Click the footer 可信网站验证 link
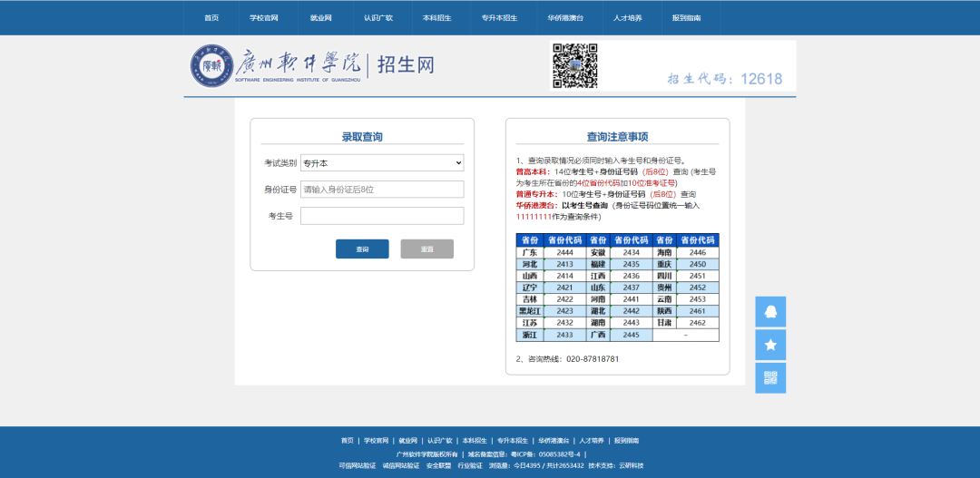This screenshot has height=478, width=980. pos(357,465)
